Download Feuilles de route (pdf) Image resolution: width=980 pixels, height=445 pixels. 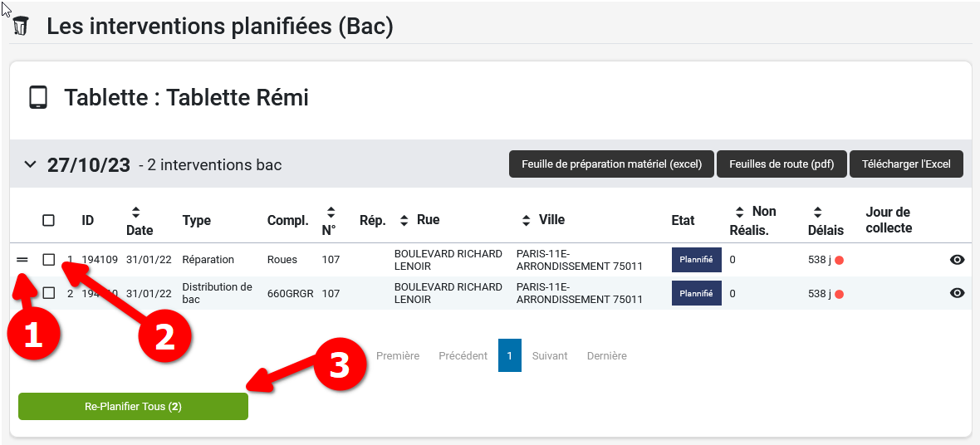781,164
